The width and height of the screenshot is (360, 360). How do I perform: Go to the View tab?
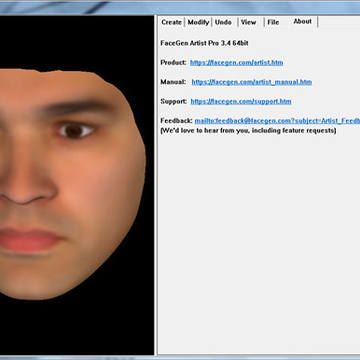point(248,22)
